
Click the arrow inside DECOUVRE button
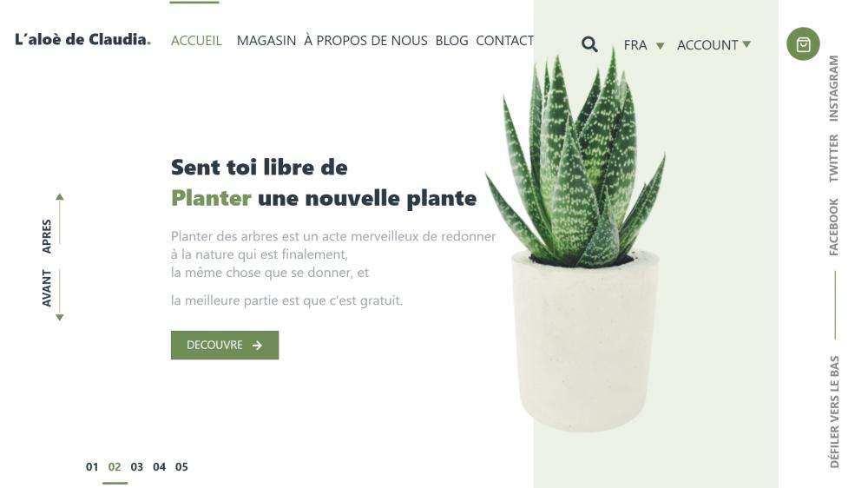pyautogui.click(x=257, y=345)
